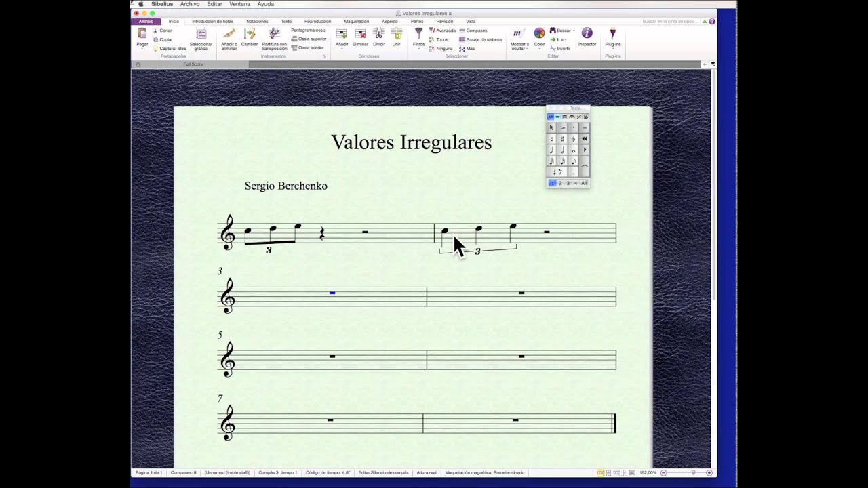Select the flat accidental on keypad
The width and height of the screenshot is (868, 488).
click(573, 138)
